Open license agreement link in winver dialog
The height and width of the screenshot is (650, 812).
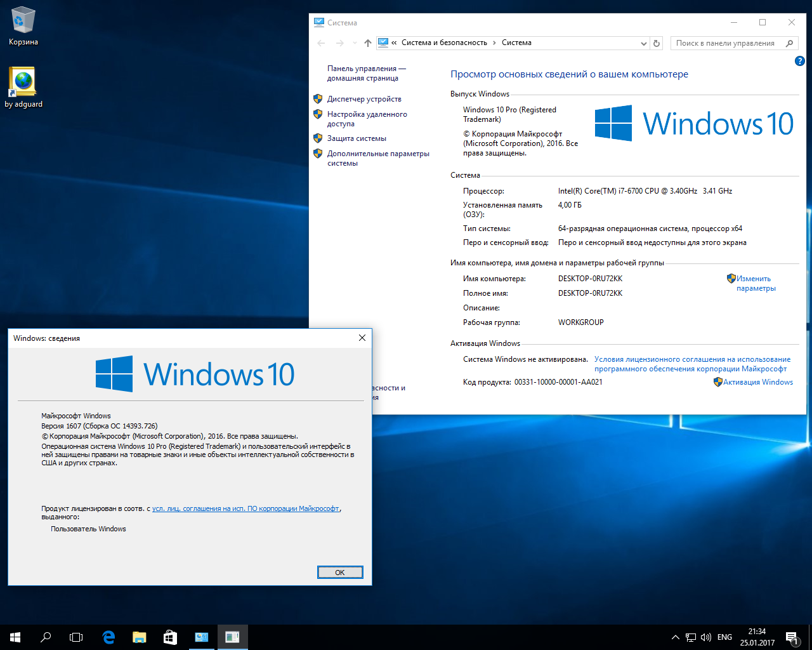[246, 508]
